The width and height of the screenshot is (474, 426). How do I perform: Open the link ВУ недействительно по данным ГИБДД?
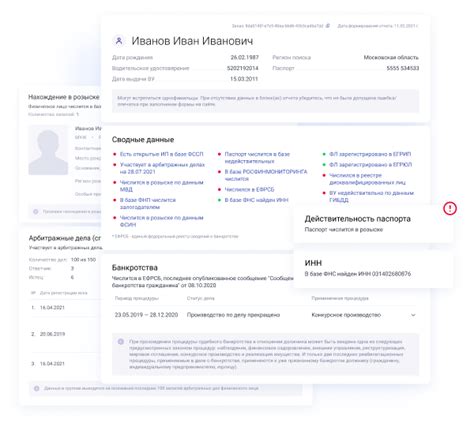(x=371, y=196)
